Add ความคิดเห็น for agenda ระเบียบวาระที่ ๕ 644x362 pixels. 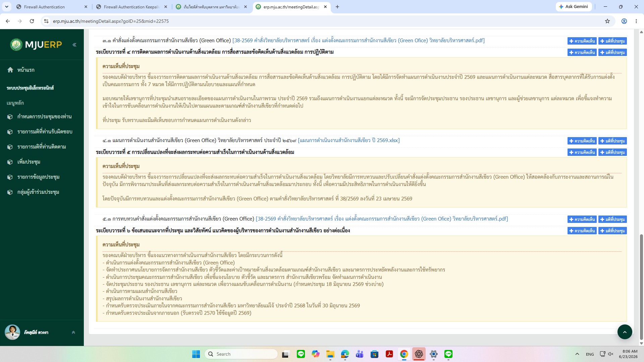click(x=582, y=152)
